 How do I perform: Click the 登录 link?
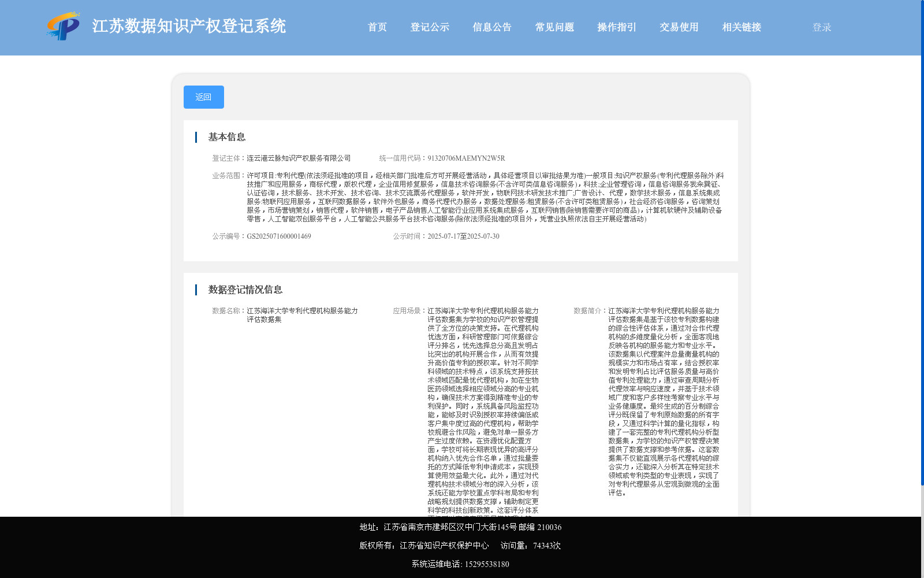point(822,27)
